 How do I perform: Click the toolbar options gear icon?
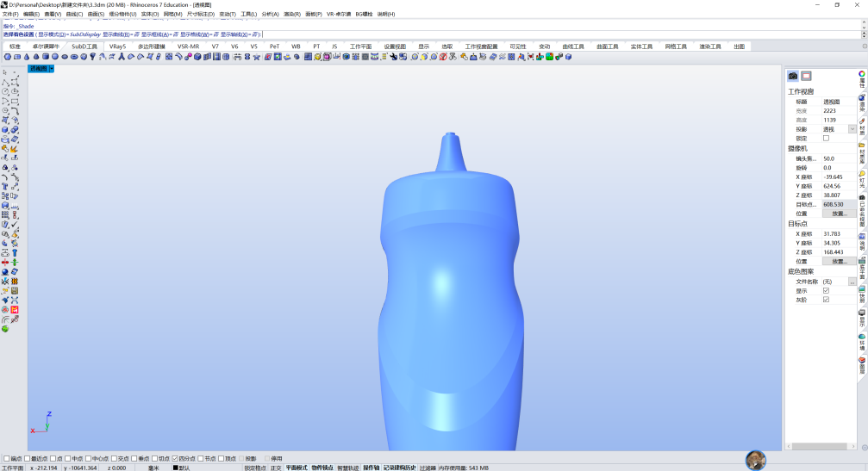point(865,46)
